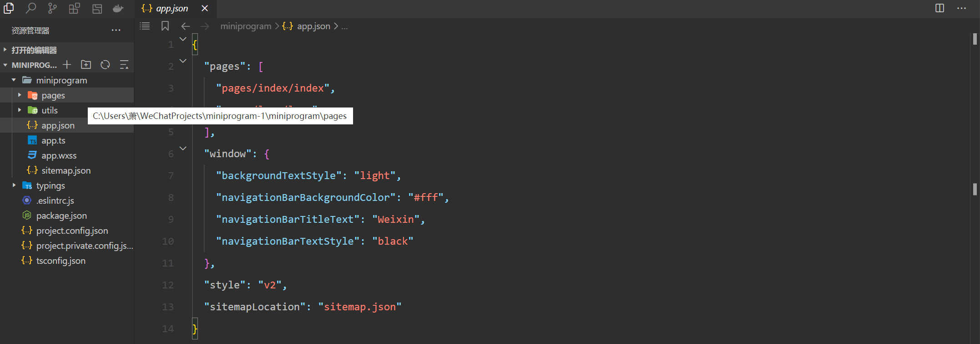Open explorer panel more actions ellipsis

tap(116, 31)
